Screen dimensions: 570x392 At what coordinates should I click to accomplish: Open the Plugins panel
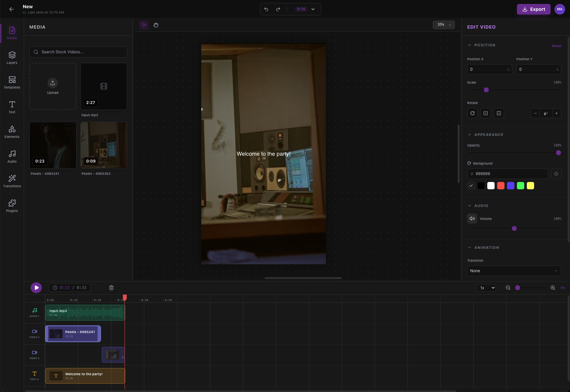[x=12, y=206]
